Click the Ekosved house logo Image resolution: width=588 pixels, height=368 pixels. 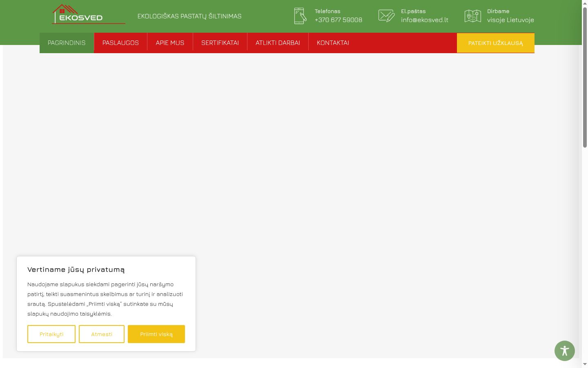[x=89, y=14]
